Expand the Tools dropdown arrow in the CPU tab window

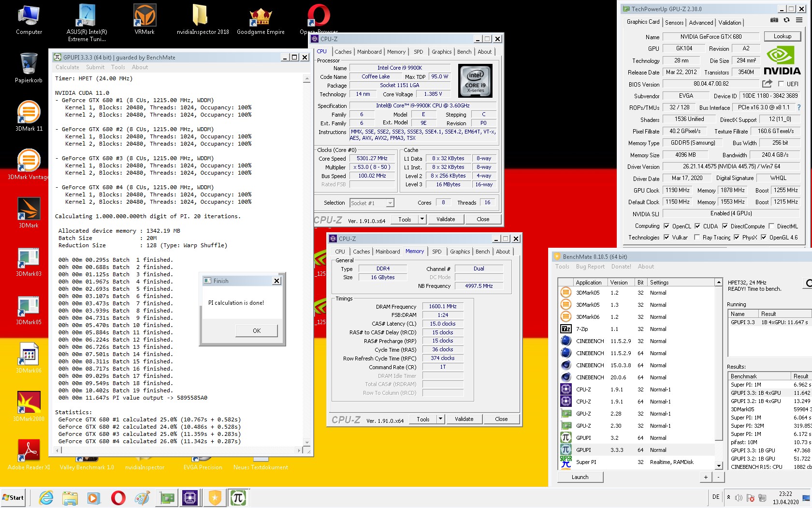pos(422,219)
